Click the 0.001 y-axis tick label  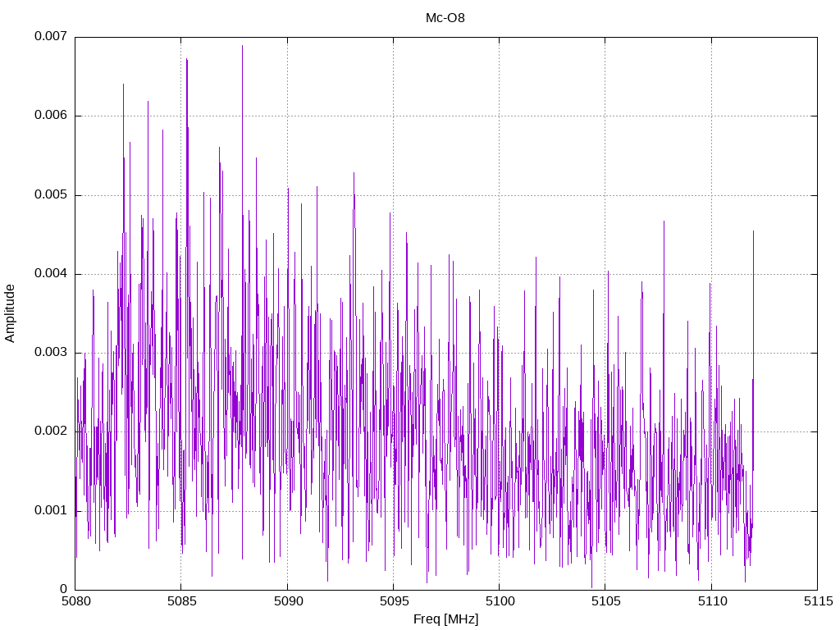(x=51, y=510)
